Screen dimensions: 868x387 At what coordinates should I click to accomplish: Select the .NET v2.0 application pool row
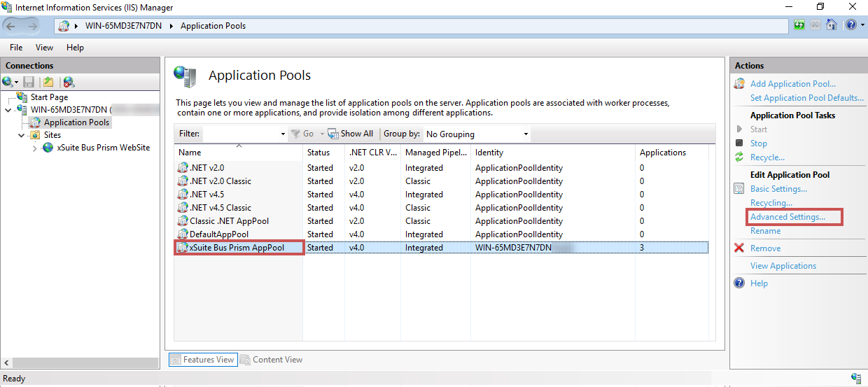[442, 168]
